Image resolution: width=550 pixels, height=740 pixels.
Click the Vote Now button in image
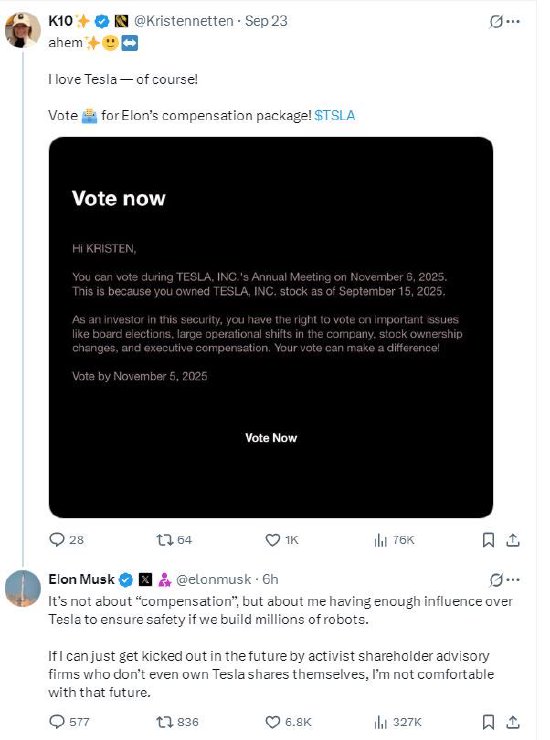point(271,438)
